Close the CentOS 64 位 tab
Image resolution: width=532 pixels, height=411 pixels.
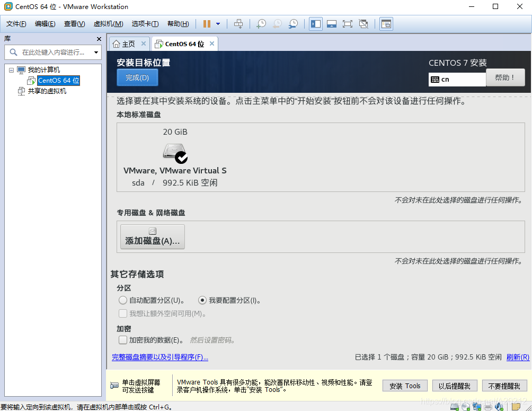[x=212, y=43]
